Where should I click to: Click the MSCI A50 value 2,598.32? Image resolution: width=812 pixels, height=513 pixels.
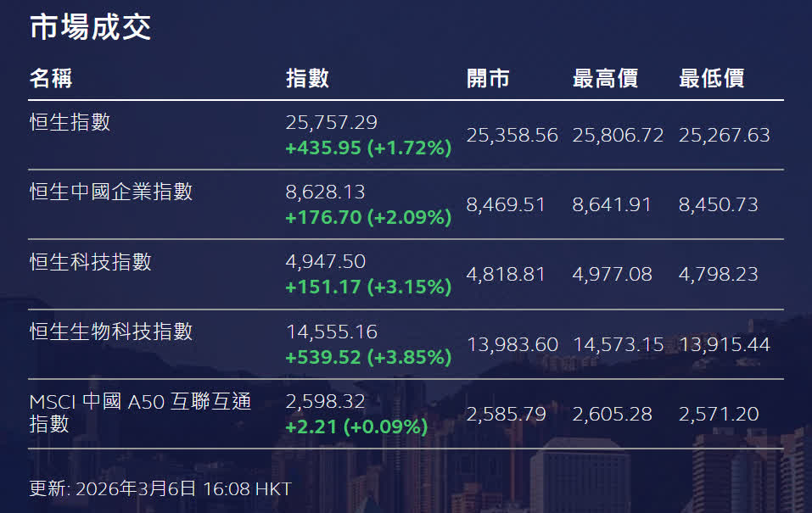coord(324,401)
